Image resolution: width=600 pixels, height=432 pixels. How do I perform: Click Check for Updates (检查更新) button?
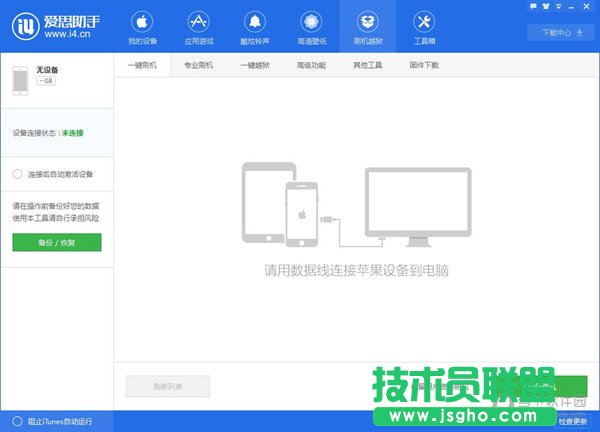573,421
